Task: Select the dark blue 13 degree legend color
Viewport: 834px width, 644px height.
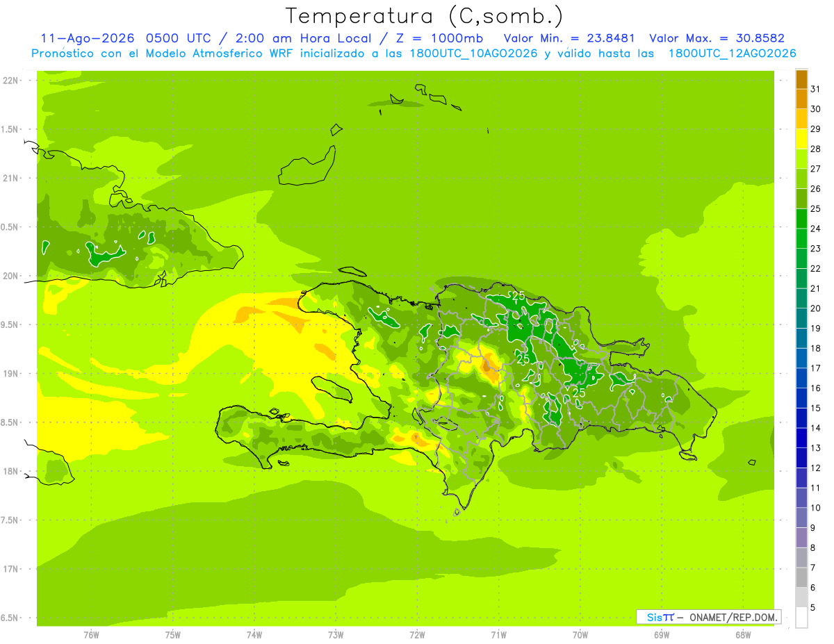Action: [801, 438]
